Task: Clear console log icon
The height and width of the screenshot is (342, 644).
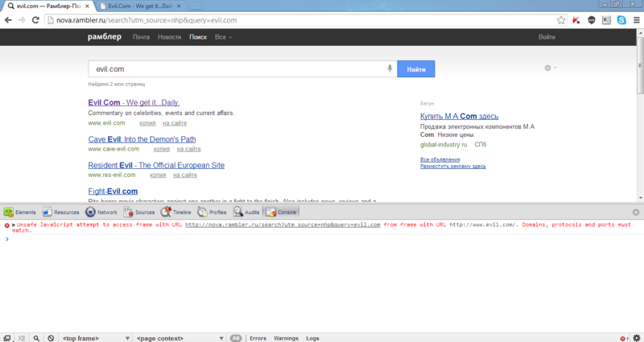Action: 51,338
